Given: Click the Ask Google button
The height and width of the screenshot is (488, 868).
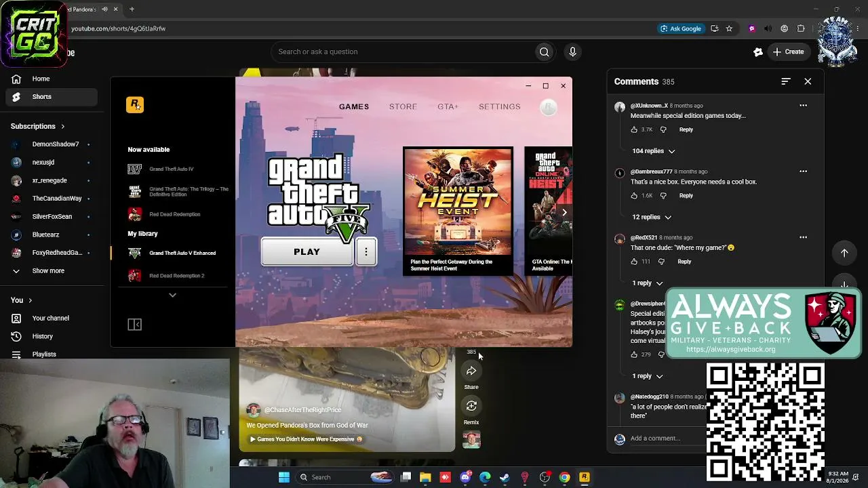Looking at the screenshot, I should [681, 28].
